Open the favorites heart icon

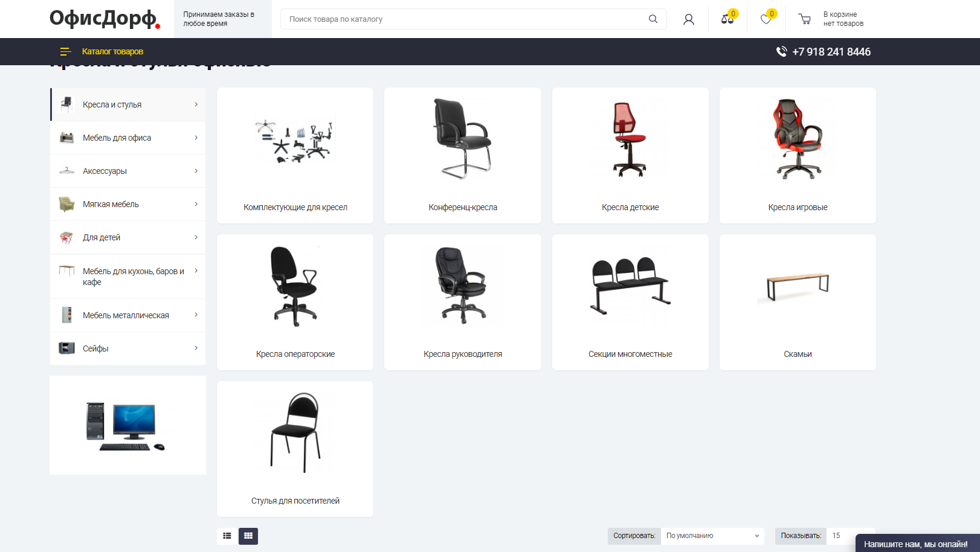[x=766, y=19]
